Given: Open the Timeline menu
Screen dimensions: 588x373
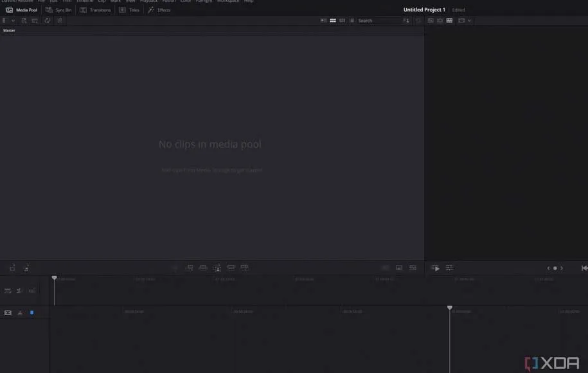Looking at the screenshot, I should point(85,1).
